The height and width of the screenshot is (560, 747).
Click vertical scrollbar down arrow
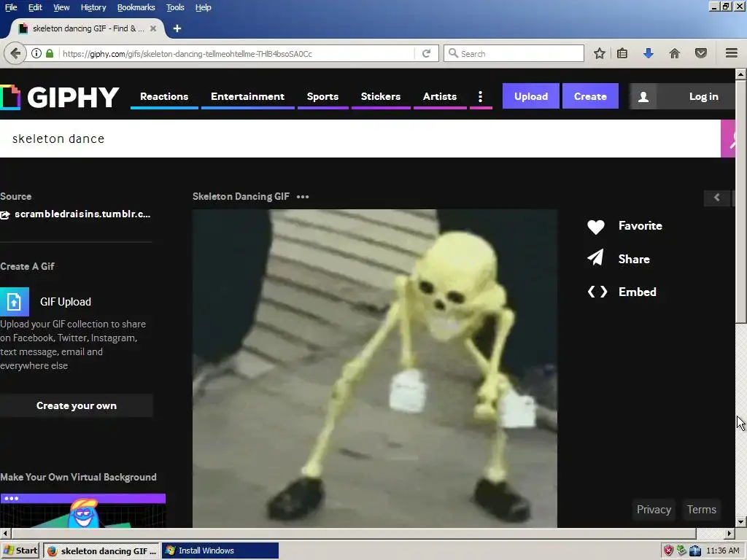(741, 522)
